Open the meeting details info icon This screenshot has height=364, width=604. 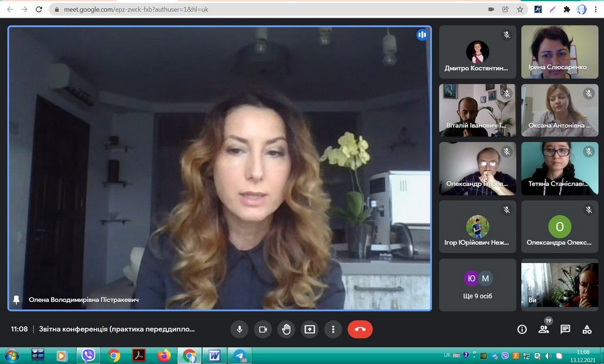(522, 329)
